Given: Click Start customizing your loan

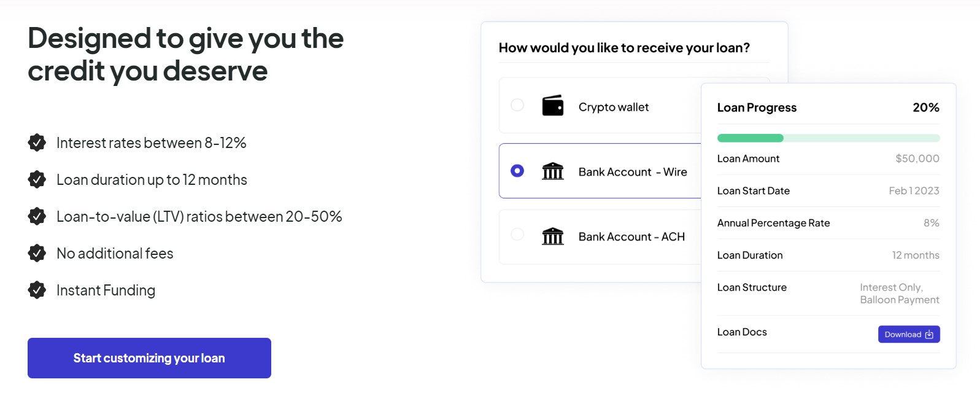Looking at the screenshot, I should point(149,358).
